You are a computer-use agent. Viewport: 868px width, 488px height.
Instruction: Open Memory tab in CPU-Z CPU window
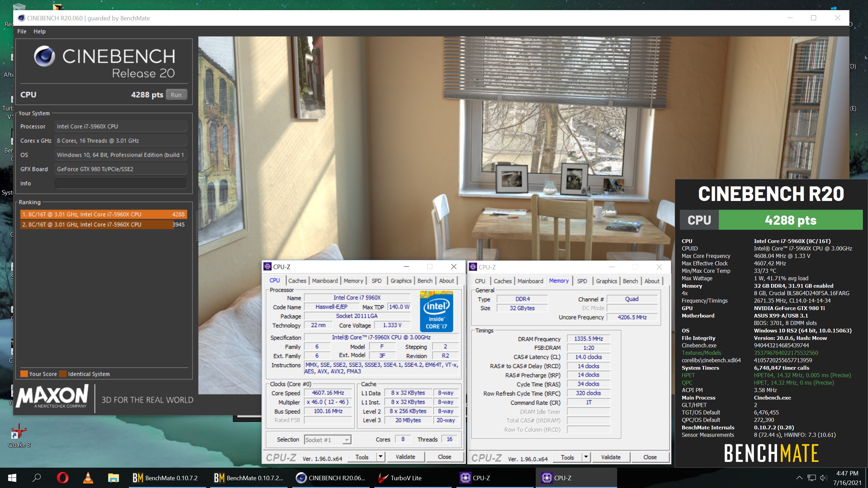coord(353,281)
